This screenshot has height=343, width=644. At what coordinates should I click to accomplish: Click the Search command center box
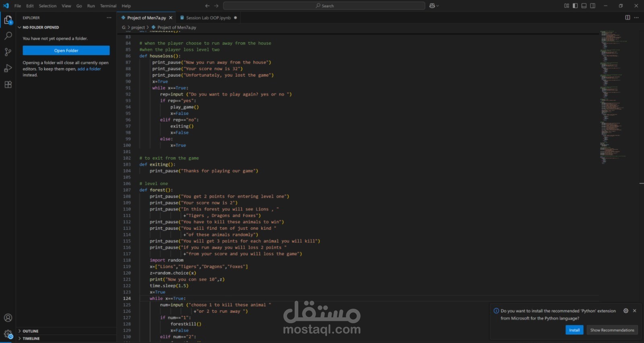coord(324,6)
